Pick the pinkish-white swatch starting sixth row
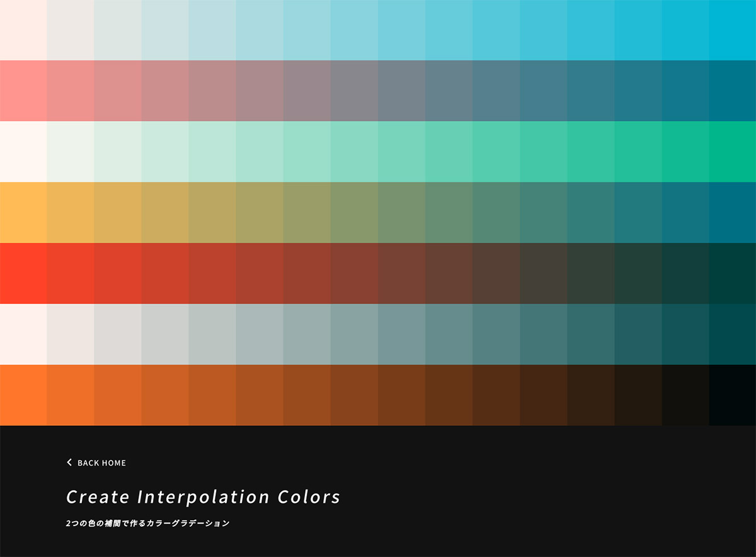 click(23, 334)
